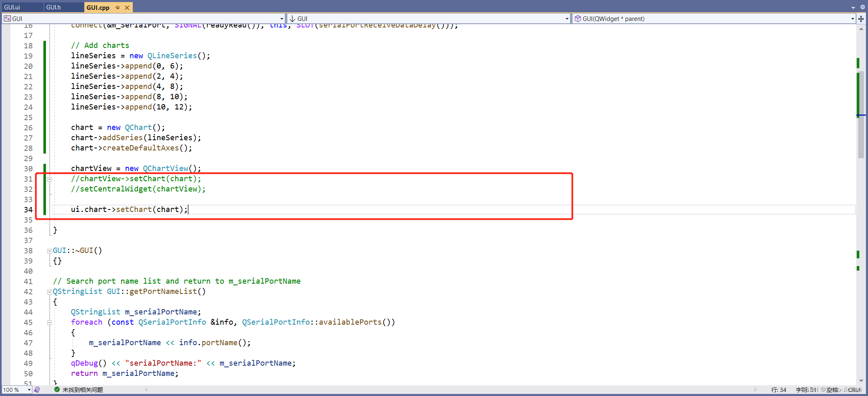Click the horizontal scrollbar left arrow
The width and height of the screenshot is (868, 396).
(146, 390)
